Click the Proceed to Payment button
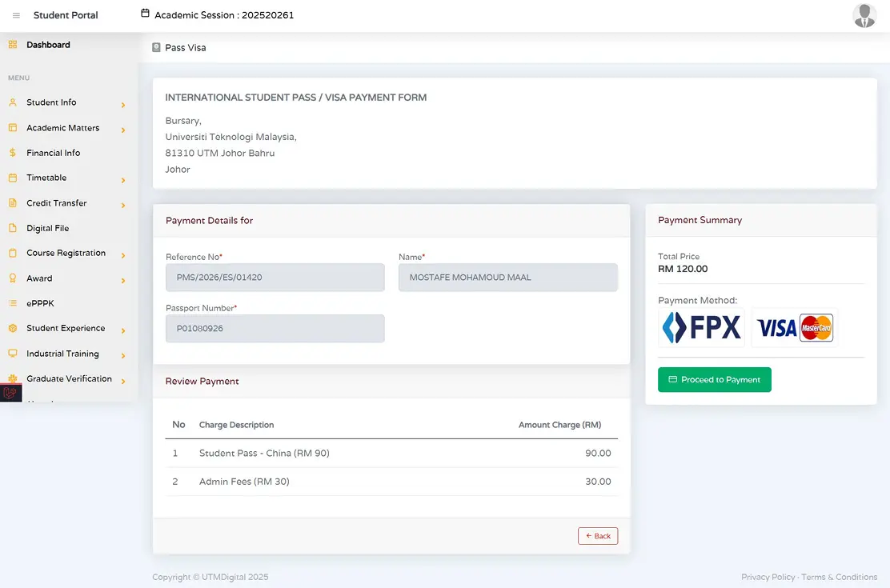 point(714,380)
